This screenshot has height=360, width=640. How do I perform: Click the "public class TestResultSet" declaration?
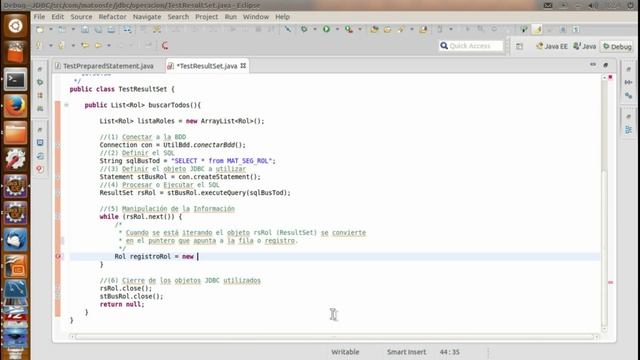[118, 89]
